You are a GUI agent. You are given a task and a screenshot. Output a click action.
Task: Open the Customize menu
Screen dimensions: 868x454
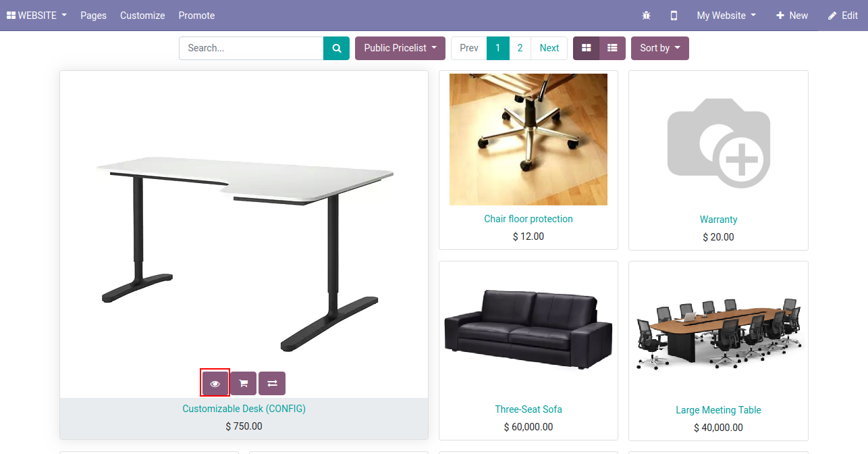click(142, 16)
